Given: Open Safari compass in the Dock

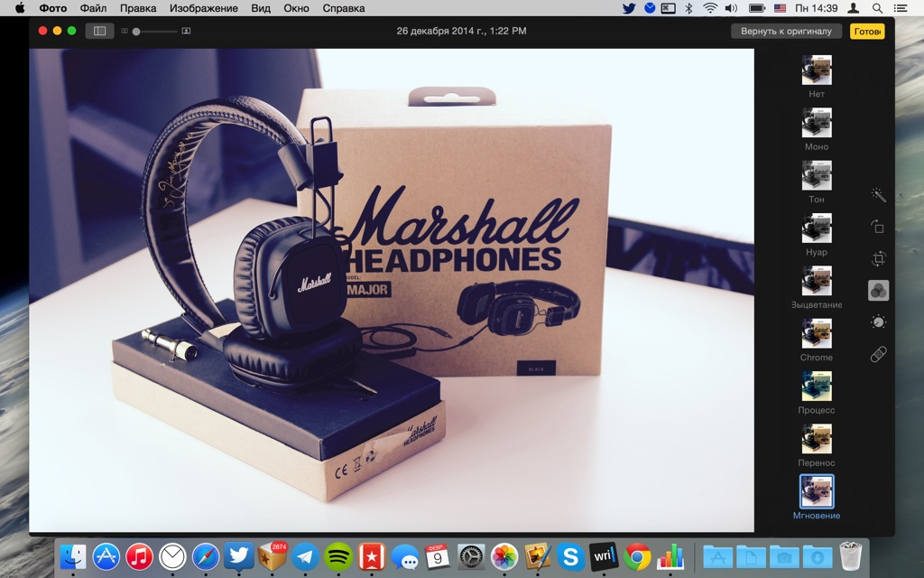Looking at the screenshot, I should coord(206,556).
